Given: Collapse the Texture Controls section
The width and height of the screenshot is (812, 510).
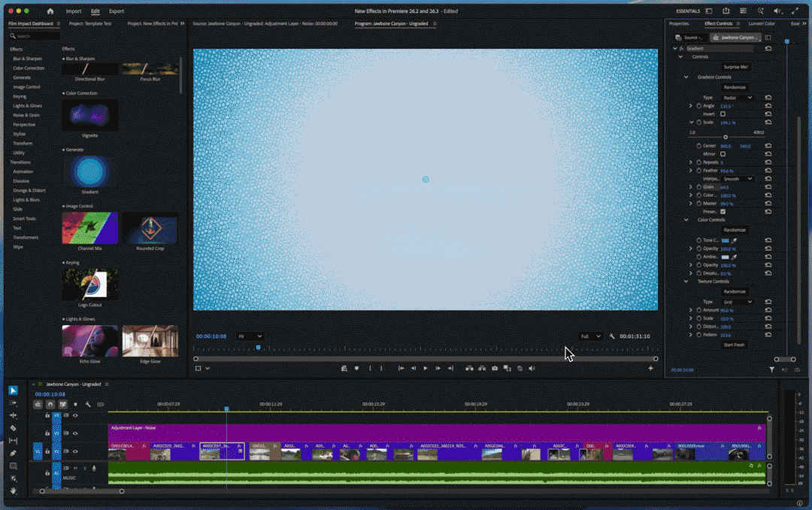Looking at the screenshot, I should [686, 281].
